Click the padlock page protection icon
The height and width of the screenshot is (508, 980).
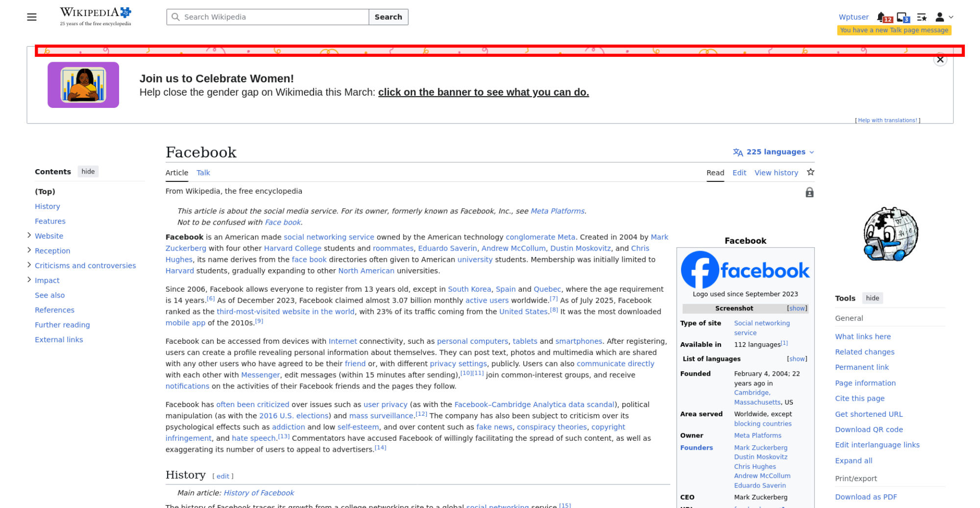coord(809,192)
